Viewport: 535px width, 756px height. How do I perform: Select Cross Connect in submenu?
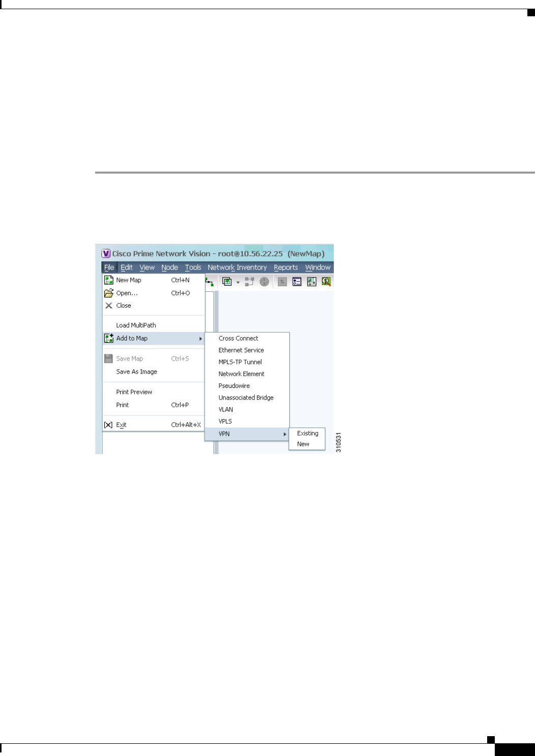[x=247, y=338]
